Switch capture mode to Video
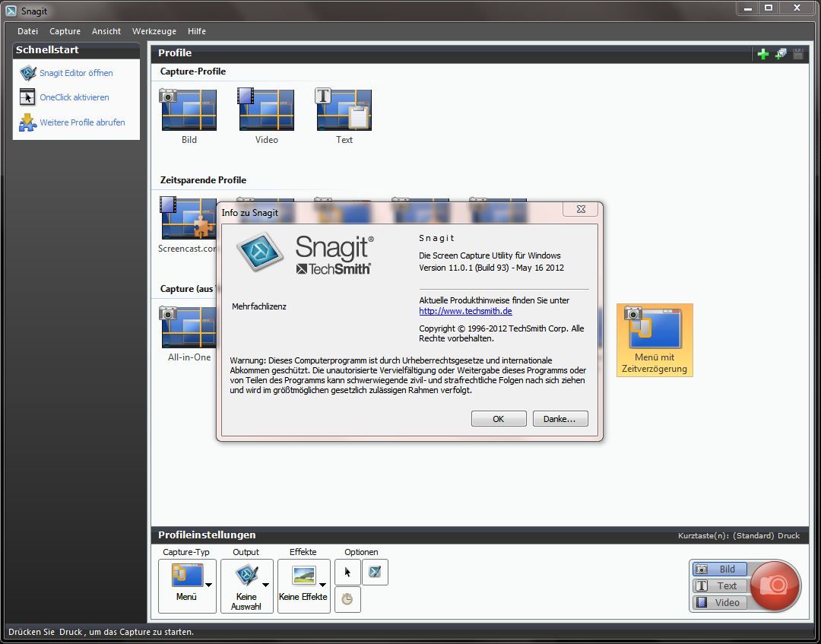This screenshot has height=644, width=821. (x=720, y=603)
